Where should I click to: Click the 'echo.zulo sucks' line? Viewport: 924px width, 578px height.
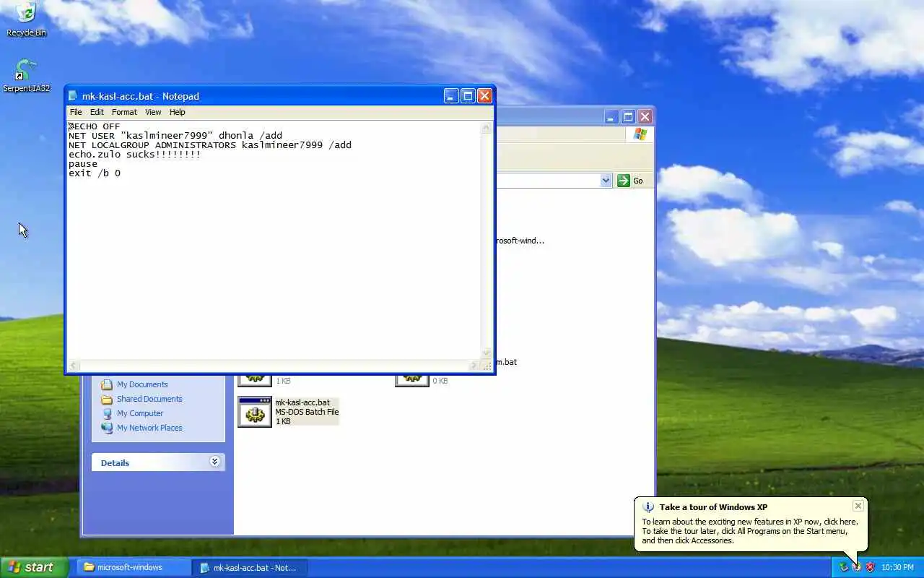pyautogui.click(x=134, y=155)
